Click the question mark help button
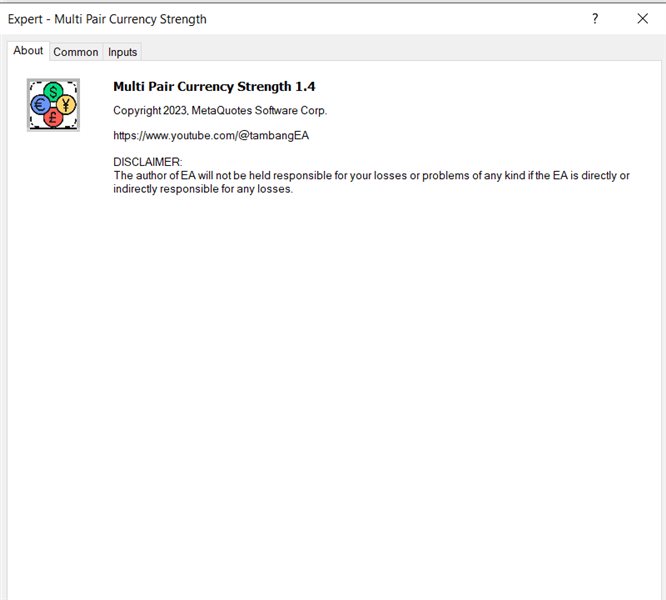 pos(595,19)
